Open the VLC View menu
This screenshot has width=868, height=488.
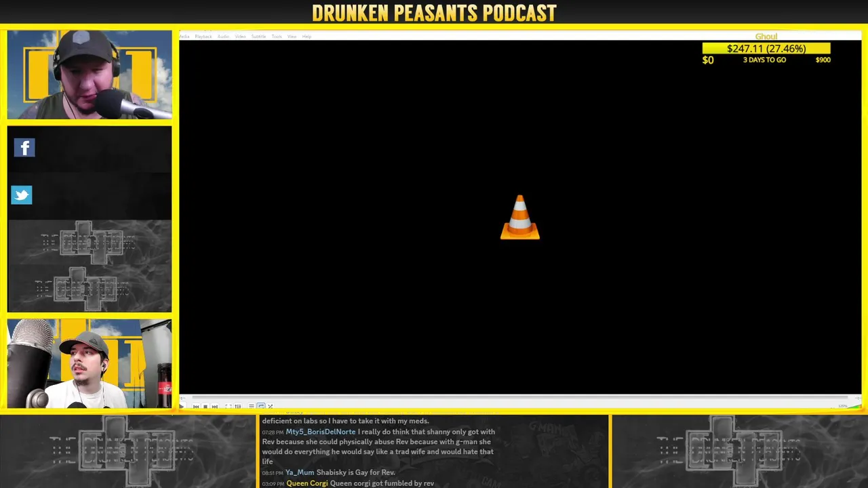(x=292, y=37)
